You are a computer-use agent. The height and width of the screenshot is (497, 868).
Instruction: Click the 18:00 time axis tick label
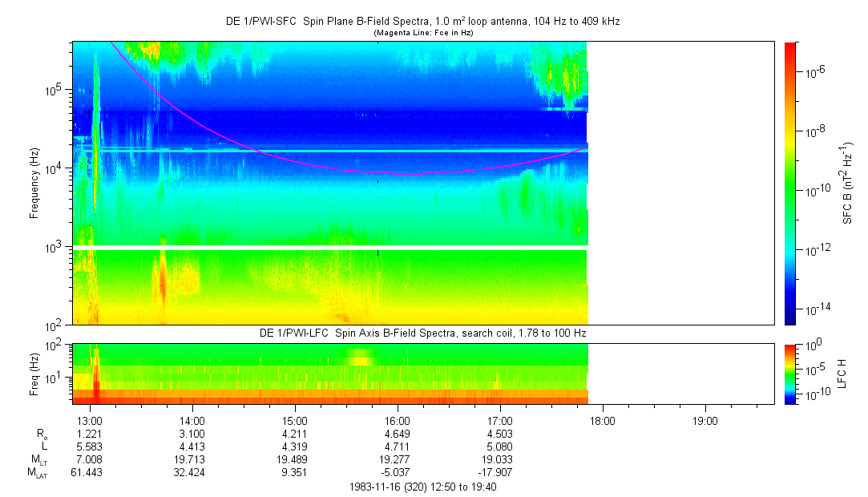[603, 420]
